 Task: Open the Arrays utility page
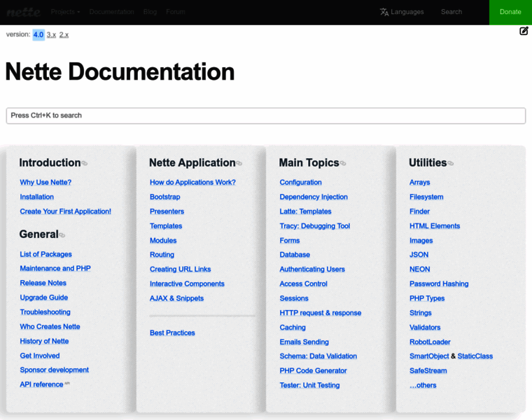point(420,182)
